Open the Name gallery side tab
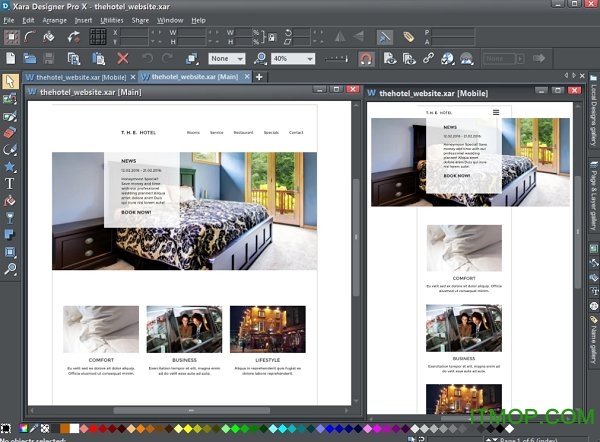The width and height of the screenshot is (600, 442). click(x=593, y=340)
